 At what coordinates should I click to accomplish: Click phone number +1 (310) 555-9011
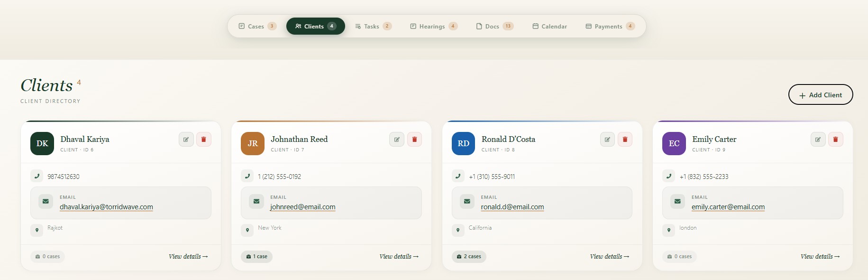click(x=492, y=177)
